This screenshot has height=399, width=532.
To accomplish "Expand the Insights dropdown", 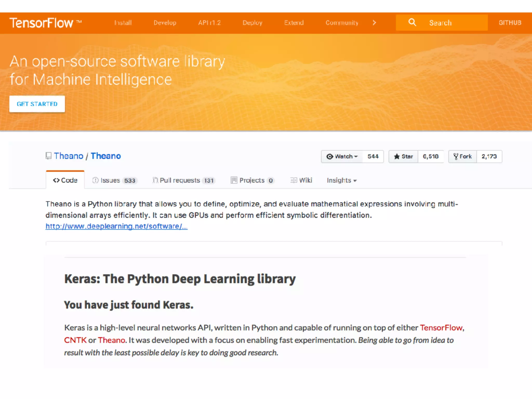I will pos(342,180).
